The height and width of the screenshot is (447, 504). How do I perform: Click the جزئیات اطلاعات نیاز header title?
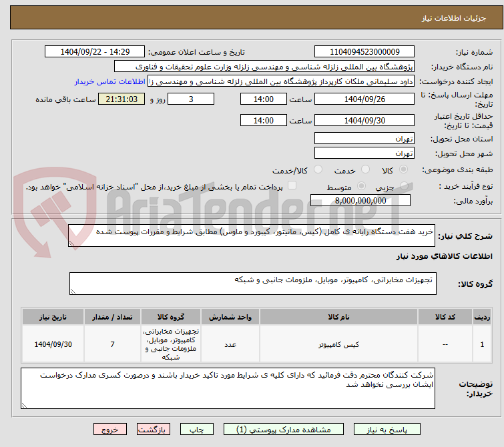point(453,18)
